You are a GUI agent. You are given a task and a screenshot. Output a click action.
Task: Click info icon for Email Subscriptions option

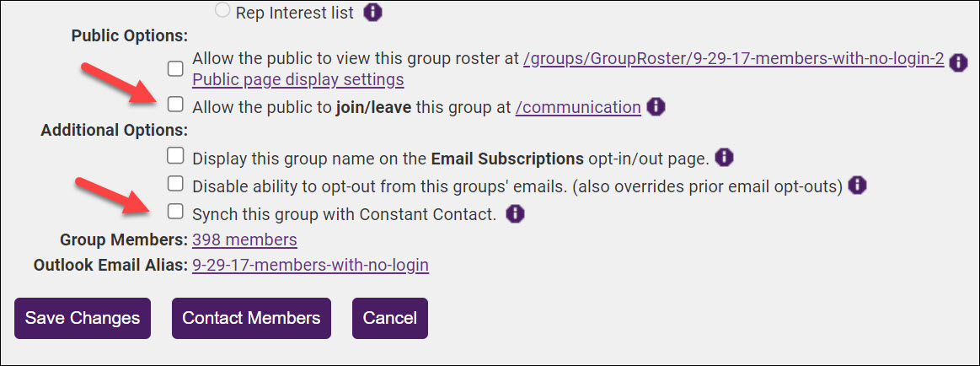click(725, 158)
